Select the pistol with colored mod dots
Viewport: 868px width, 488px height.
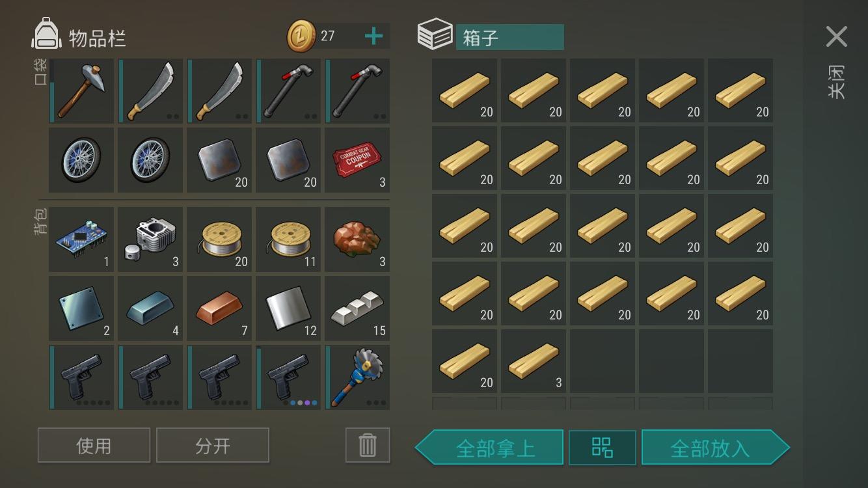point(288,377)
